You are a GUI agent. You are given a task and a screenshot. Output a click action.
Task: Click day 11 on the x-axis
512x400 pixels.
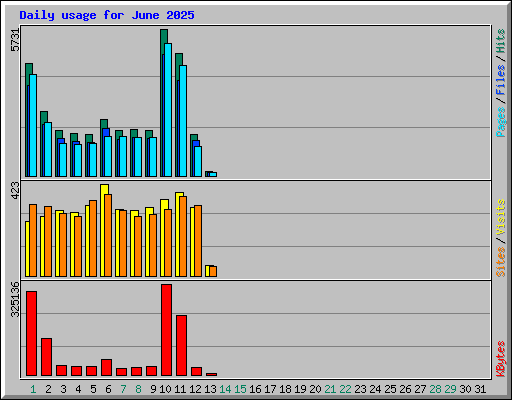(x=180, y=389)
